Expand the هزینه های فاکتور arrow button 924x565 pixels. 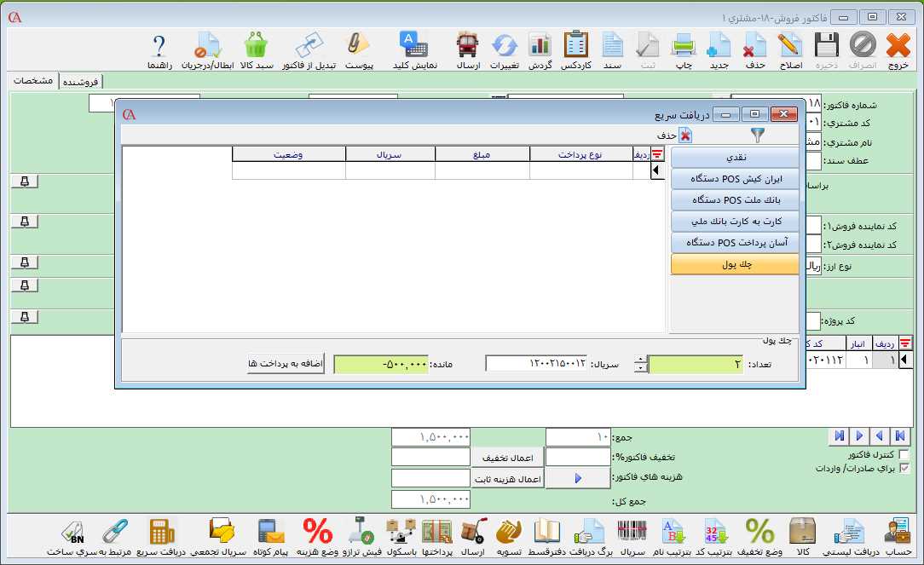pos(577,479)
